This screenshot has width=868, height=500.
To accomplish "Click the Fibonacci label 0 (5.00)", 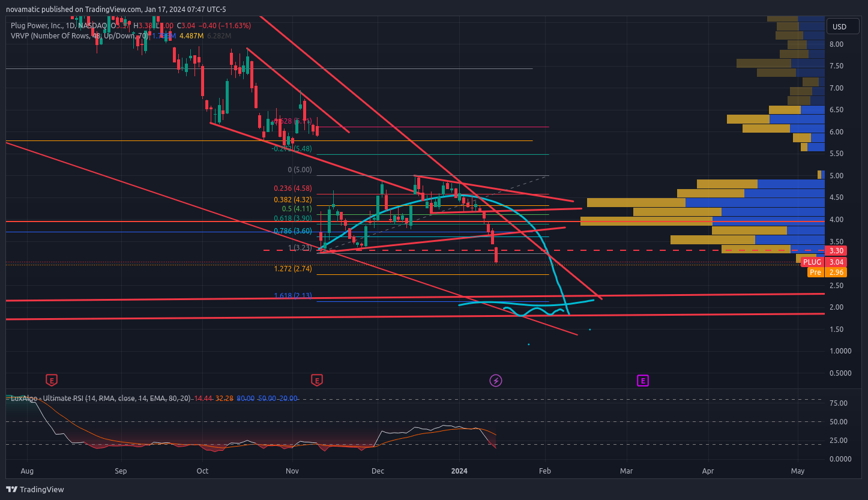I will [300, 170].
